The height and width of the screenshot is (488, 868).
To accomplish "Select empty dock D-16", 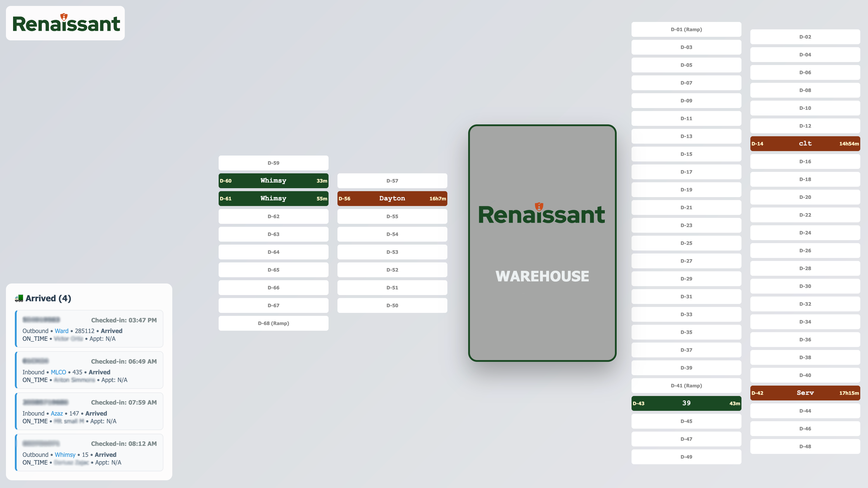I will [805, 162].
